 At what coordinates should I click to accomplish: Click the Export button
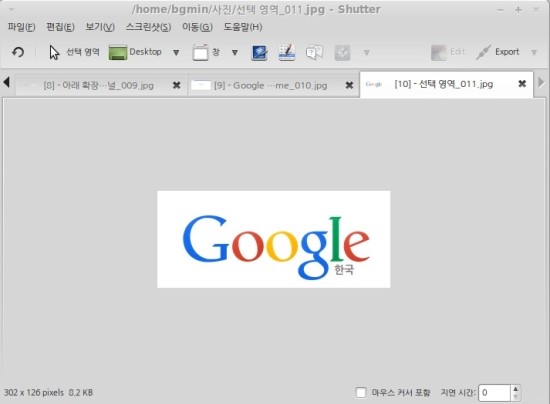[x=498, y=52]
